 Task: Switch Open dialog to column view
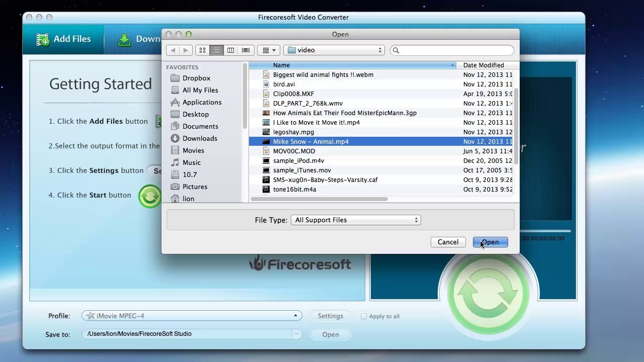click(x=230, y=50)
